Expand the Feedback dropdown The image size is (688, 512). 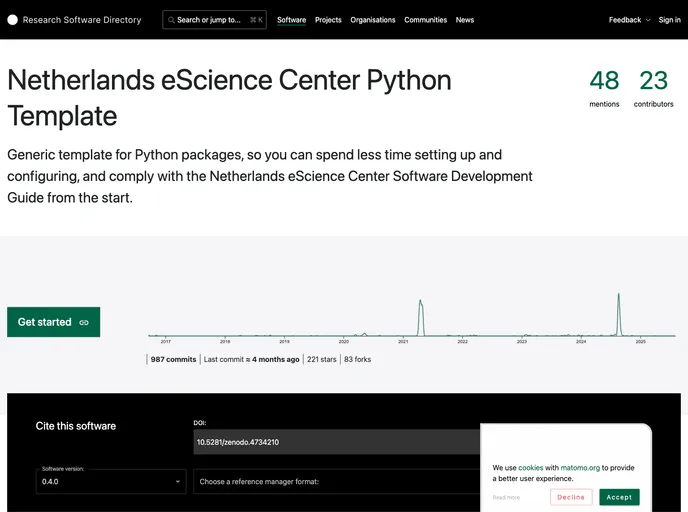click(629, 20)
